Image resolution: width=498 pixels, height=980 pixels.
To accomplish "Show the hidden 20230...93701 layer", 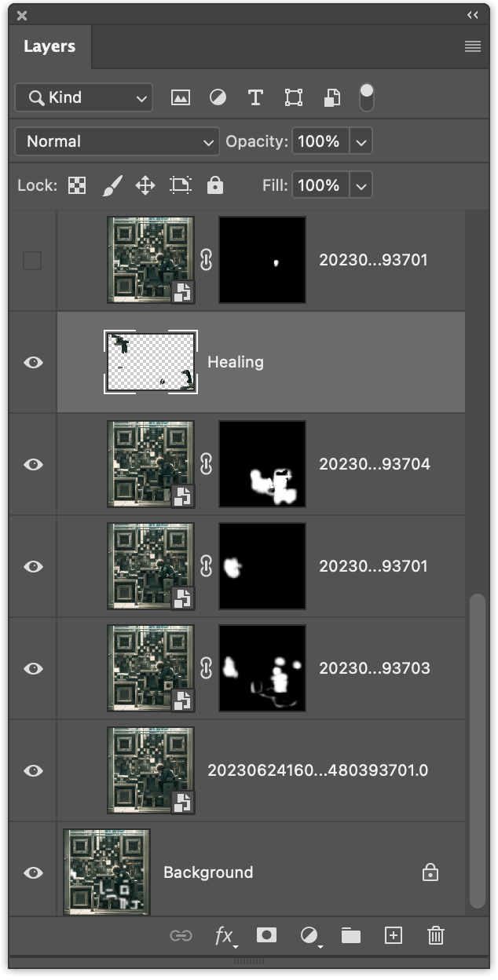I will pos(32,260).
